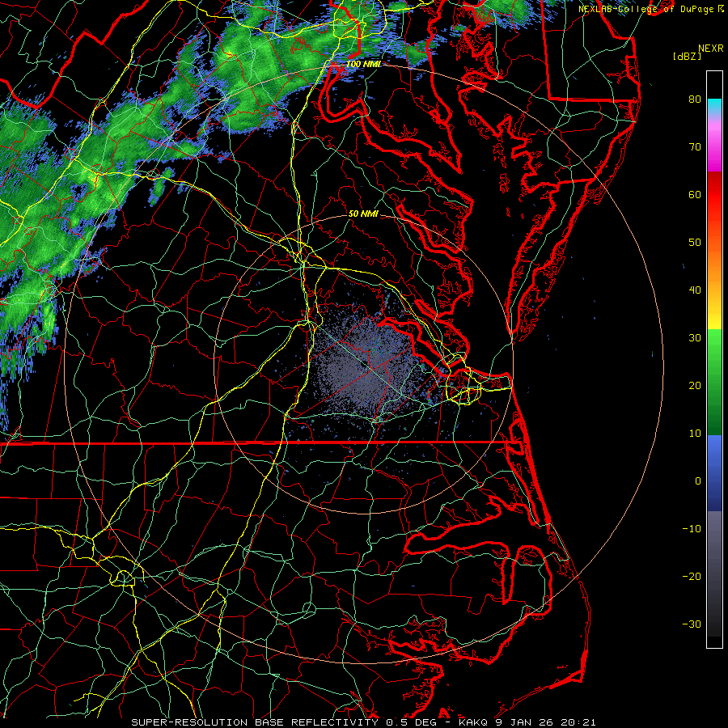Viewport: 728px width, 728px height.
Task: Pick the blue segment of the color bar
Action: coord(714,473)
